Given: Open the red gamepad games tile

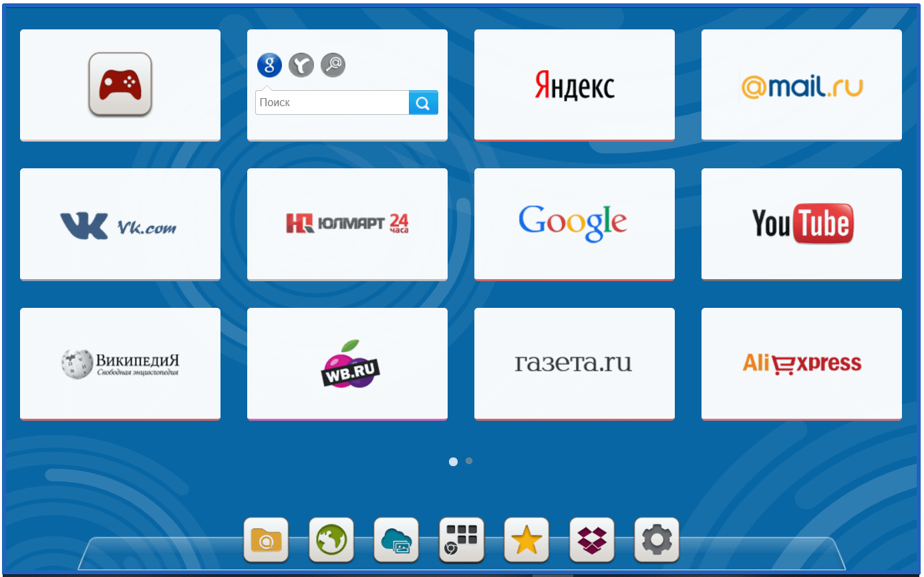Looking at the screenshot, I should [120, 85].
